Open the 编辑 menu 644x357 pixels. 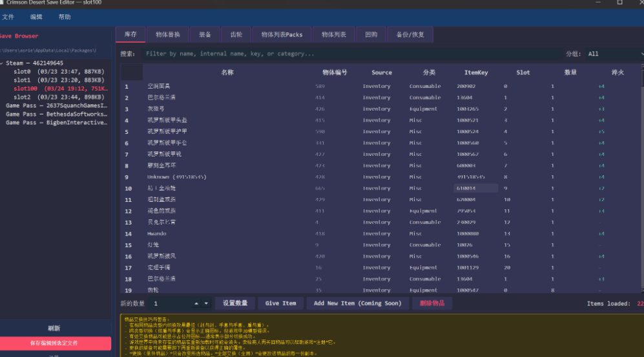point(36,17)
